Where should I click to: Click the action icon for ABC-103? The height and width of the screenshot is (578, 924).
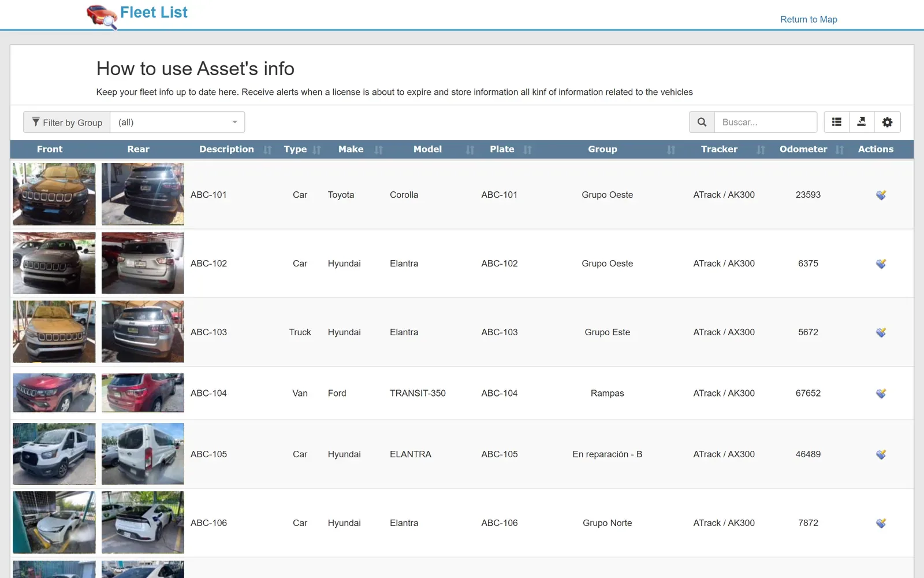pyautogui.click(x=881, y=332)
